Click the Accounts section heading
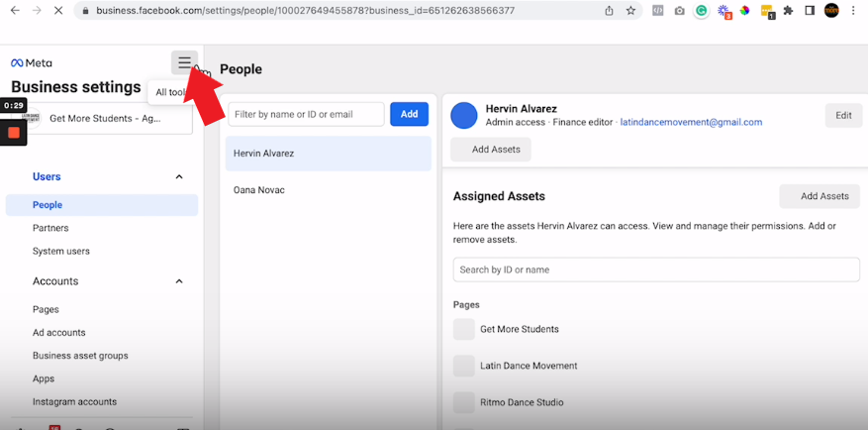Image resolution: width=868 pixels, height=430 pixels. point(55,281)
